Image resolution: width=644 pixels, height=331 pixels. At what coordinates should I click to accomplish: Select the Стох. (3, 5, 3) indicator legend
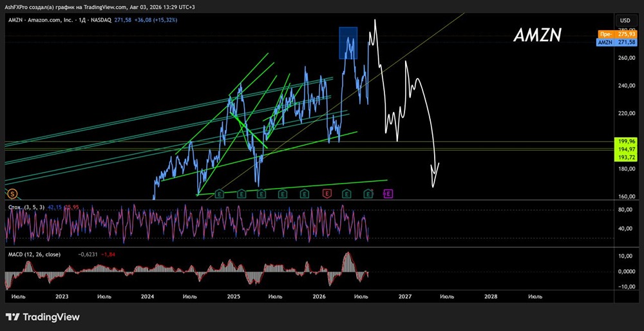point(26,207)
